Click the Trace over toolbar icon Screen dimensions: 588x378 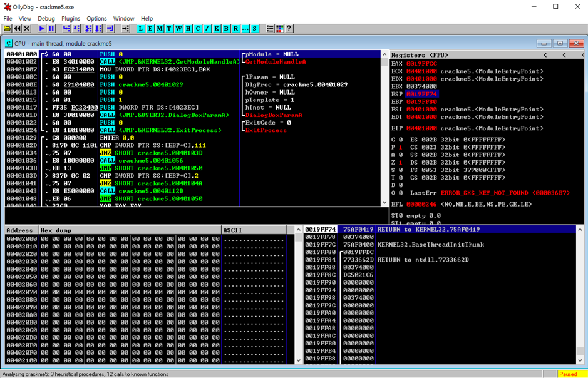[98, 28]
